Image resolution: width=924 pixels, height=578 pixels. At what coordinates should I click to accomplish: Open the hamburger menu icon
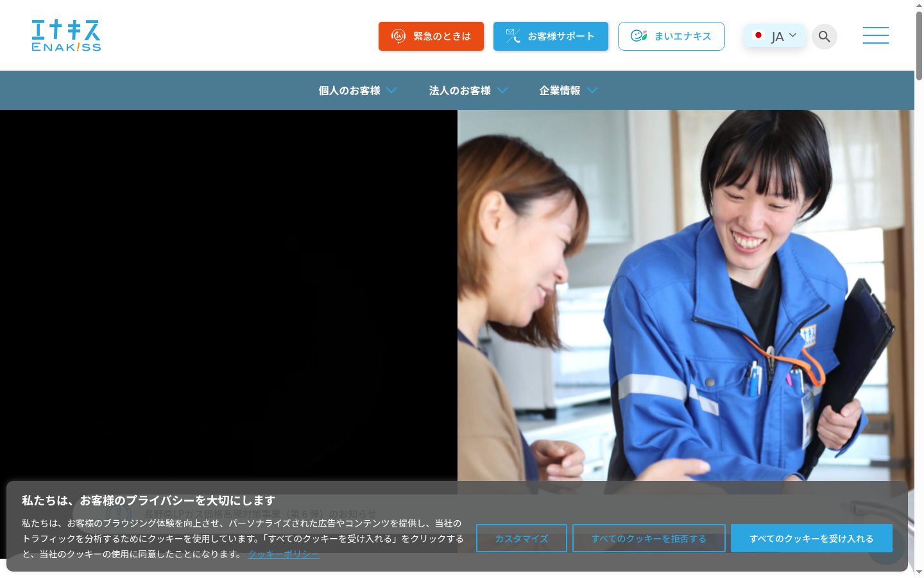coord(875,35)
